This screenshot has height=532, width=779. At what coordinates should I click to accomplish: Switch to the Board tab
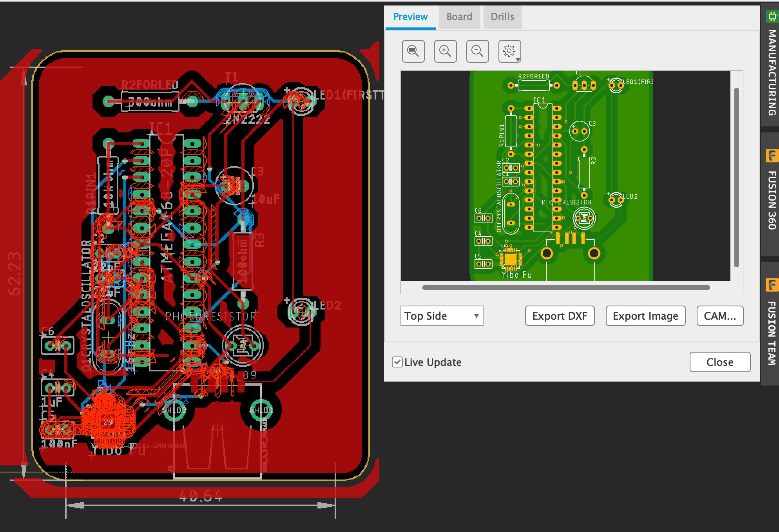coord(459,17)
